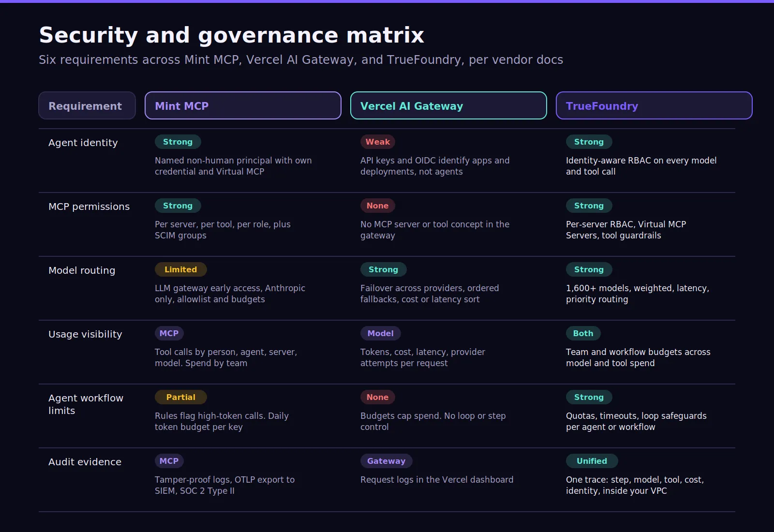Image resolution: width=774 pixels, height=532 pixels.
Task: Click text 'Per-server RBAC, Virtual MCP Servers'
Action: 626,230
